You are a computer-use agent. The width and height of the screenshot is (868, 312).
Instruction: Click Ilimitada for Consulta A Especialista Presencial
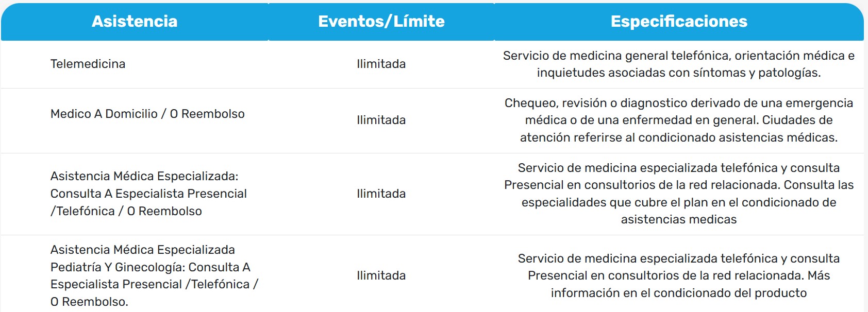[x=381, y=194]
